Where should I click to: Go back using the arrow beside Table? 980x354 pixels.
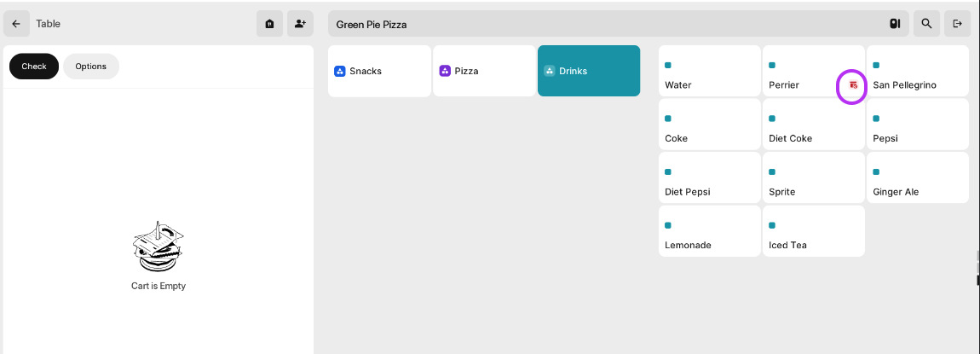16,24
